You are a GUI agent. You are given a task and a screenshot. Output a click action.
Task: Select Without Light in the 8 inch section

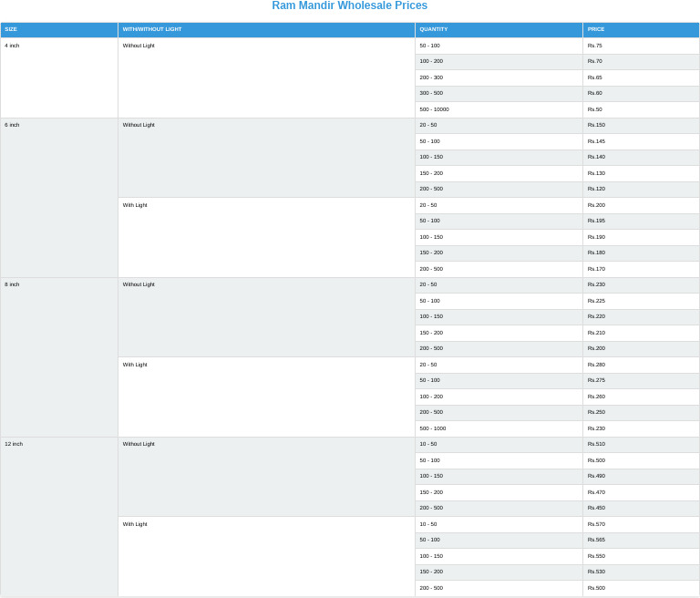266,317
